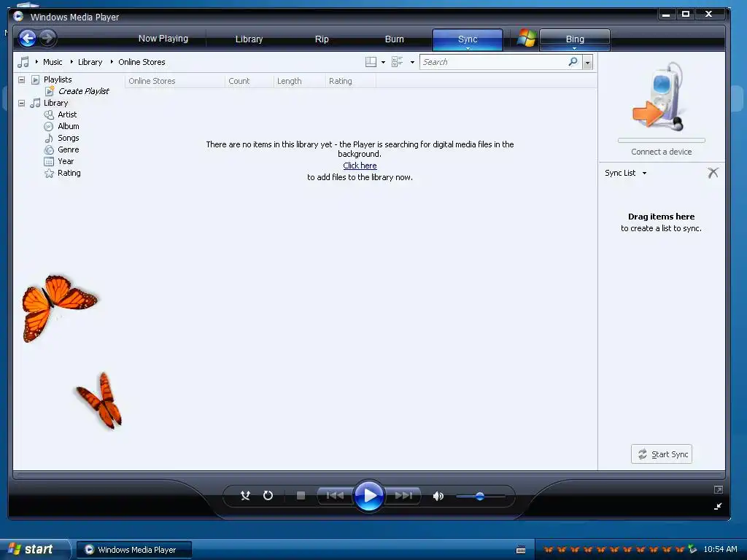Expand the arrow before Music breadcrumb
This screenshot has height=560, width=747.
coord(36,62)
